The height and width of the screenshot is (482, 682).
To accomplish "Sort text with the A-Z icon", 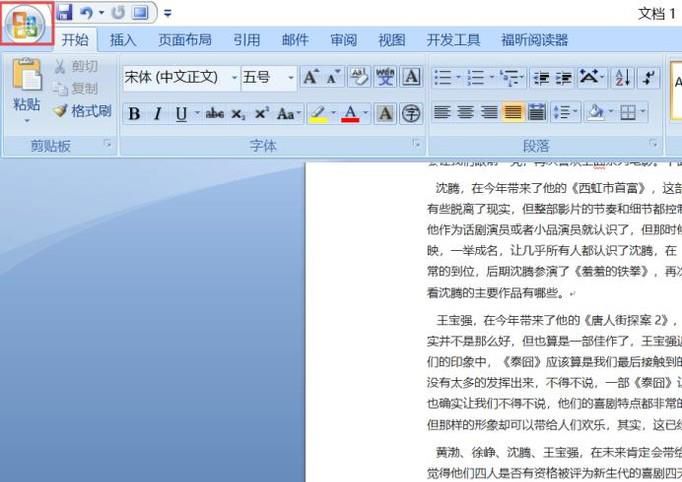I will click(x=623, y=78).
